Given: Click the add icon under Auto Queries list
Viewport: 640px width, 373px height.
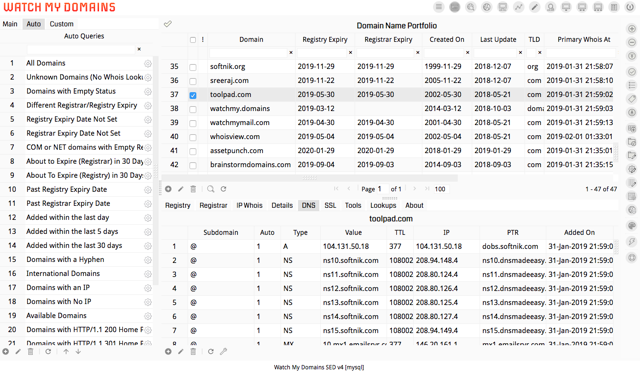Looking at the screenshot, I should click(6, 351).
